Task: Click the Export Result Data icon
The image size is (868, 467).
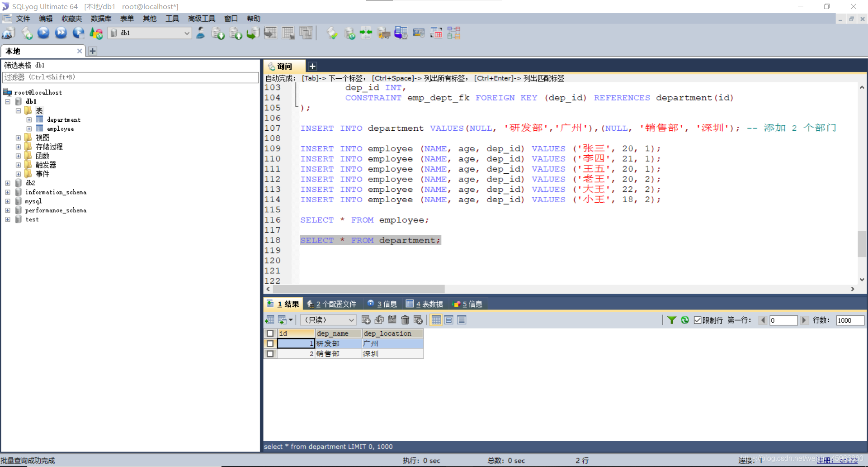Action: tap(270, 320)
